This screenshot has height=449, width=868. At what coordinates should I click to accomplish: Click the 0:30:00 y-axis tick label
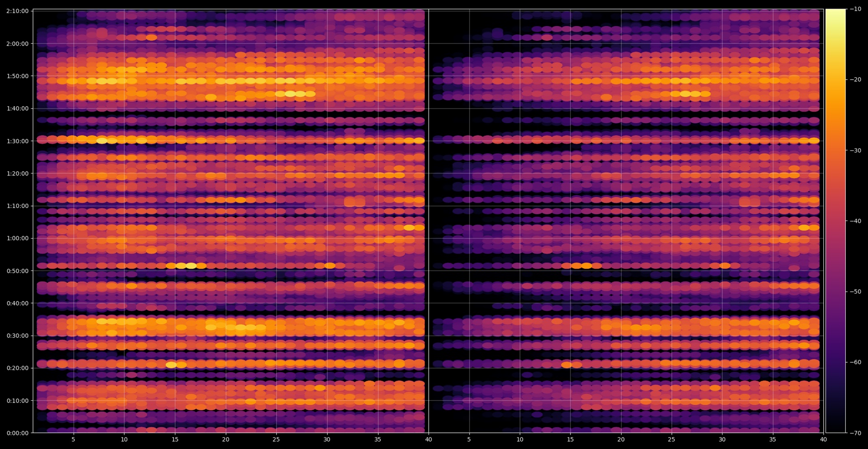point(17,336)
